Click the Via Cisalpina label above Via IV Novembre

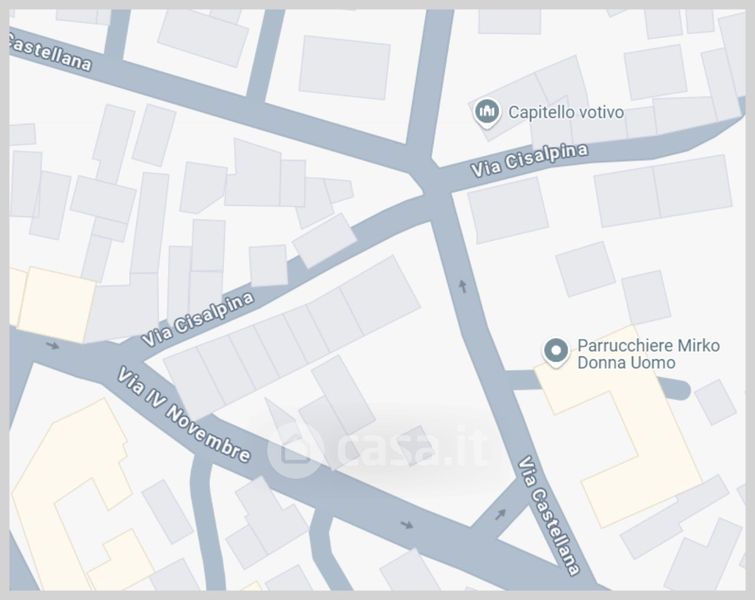point(198,319)
